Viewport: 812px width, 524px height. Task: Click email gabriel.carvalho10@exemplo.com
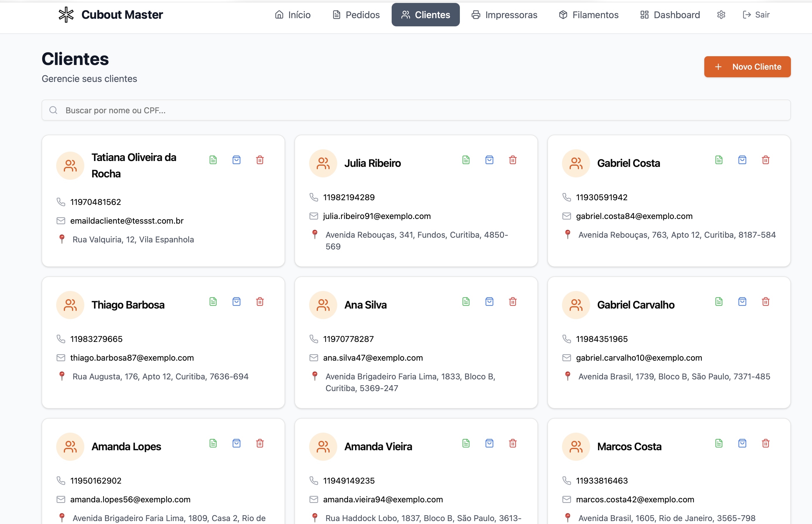(x=639, y=358)
